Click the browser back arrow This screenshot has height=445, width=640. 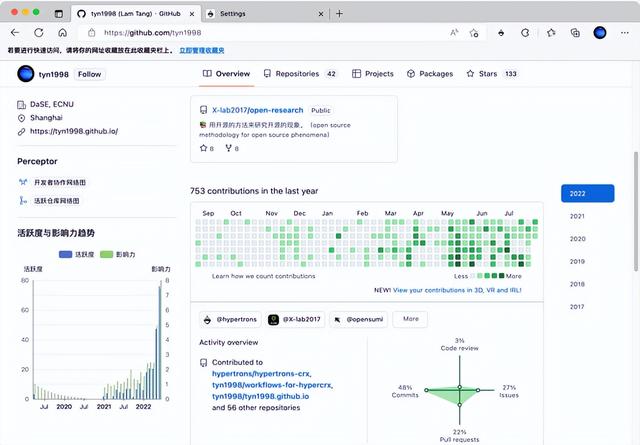(16, 32)
